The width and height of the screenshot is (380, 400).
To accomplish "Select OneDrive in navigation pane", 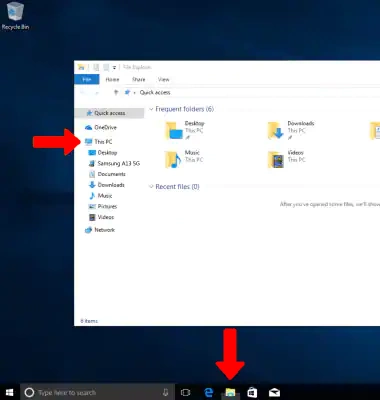I will [101, 127].
